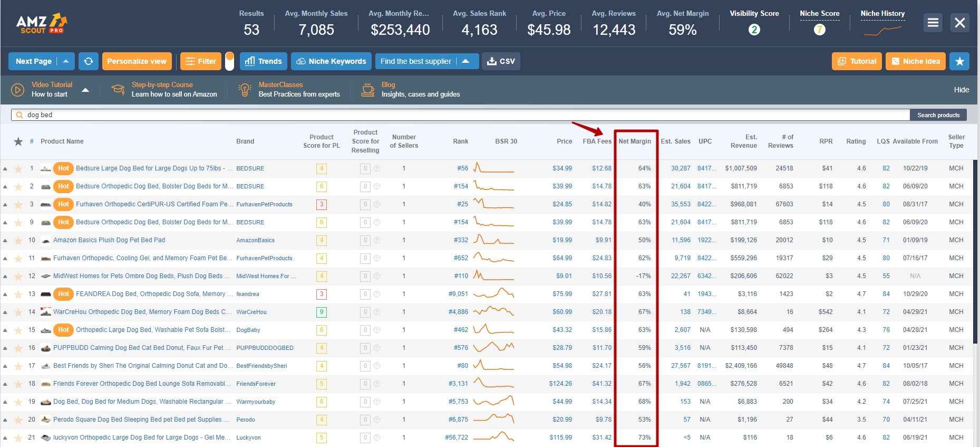Click the Bedsure Large Dog Bed product thumbnail
Image resolution: width=980 pixels, height=447 pixels.
click(46, 169)
